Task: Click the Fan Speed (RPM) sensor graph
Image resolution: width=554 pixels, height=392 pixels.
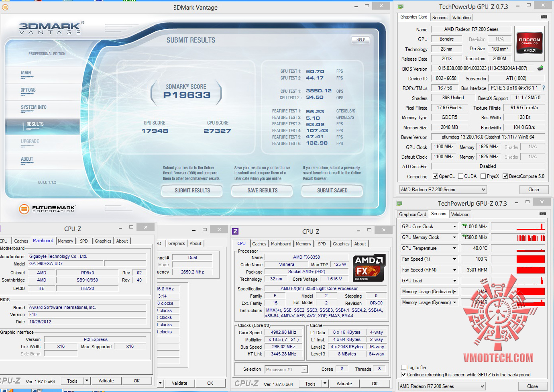Action: tap(518, 270)
